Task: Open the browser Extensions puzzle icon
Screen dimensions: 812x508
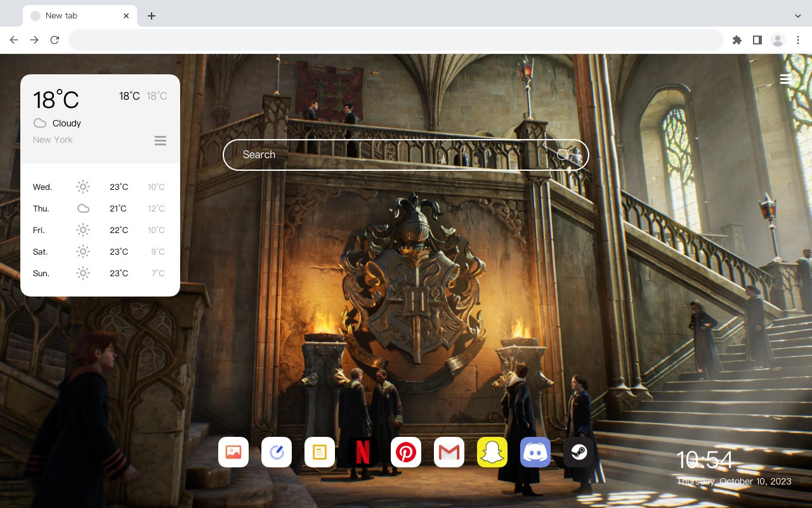Action: pos(737,40)
